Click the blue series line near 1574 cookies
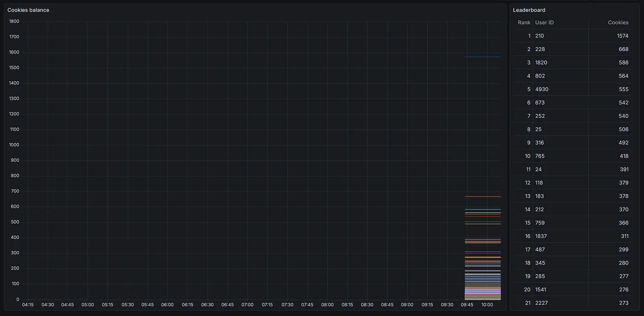 483,57
